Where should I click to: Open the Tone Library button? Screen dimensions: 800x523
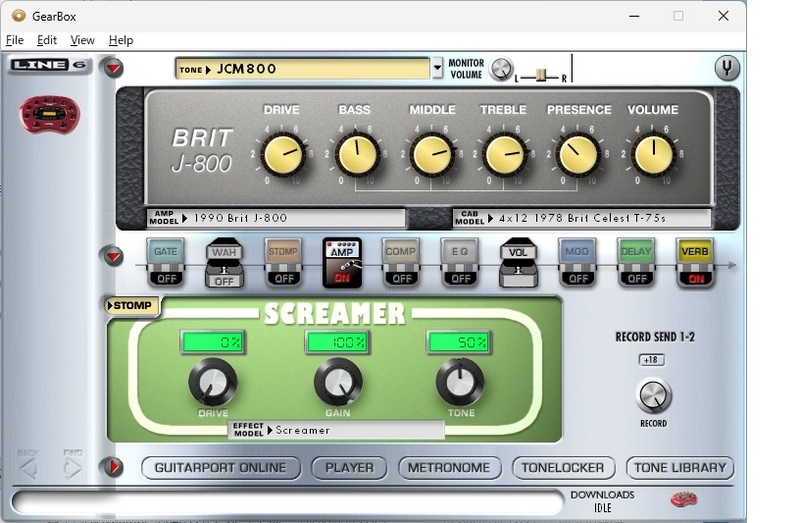(x=680, y=468)
